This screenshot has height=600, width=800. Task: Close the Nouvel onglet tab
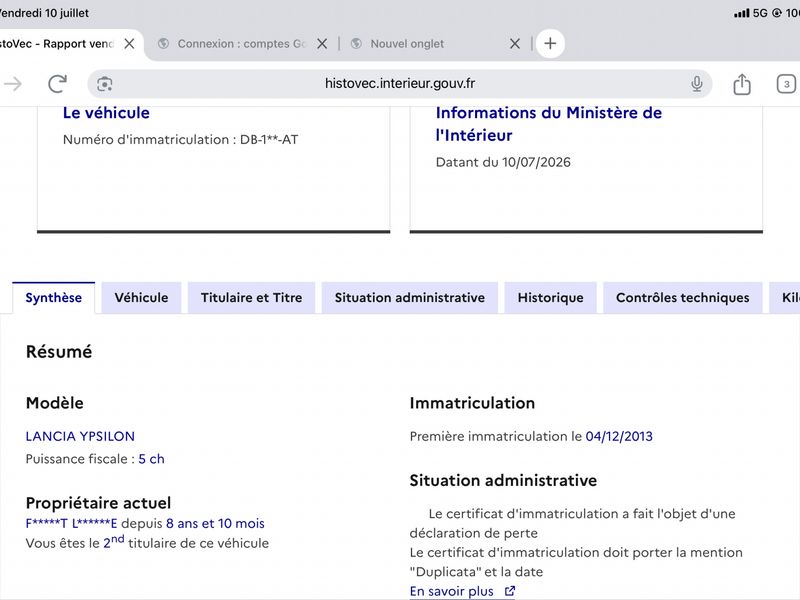tap(515, 44)
